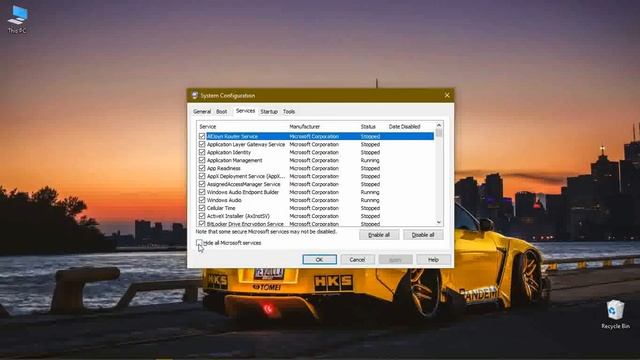Open the Boot tab
640x360 pixels.
click(222, 111)
